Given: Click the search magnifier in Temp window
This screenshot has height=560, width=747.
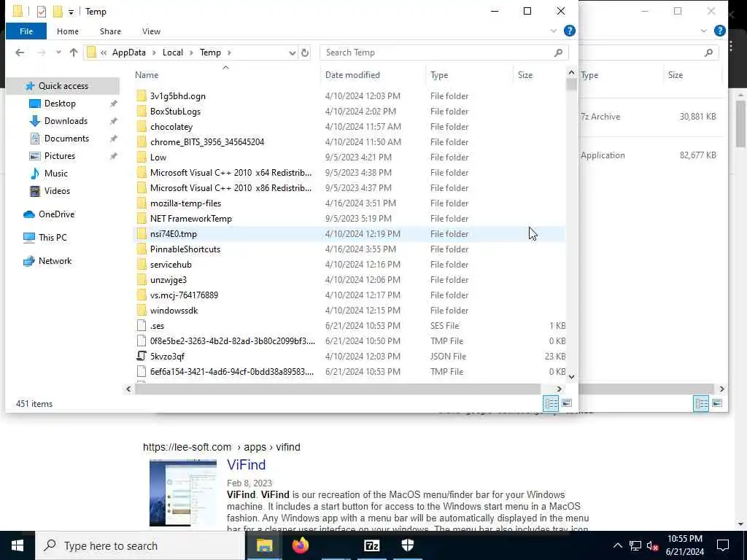Looking at the screenshot, I should pyautogui.click(x=558, y=52).
